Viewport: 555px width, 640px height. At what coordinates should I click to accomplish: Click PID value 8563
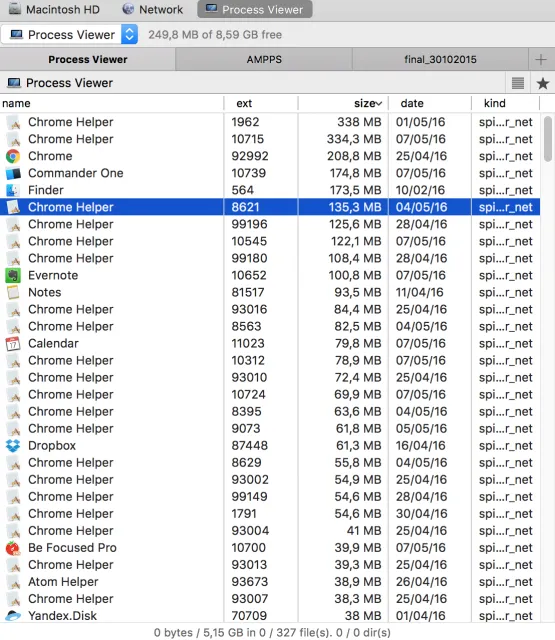point(246,327)
